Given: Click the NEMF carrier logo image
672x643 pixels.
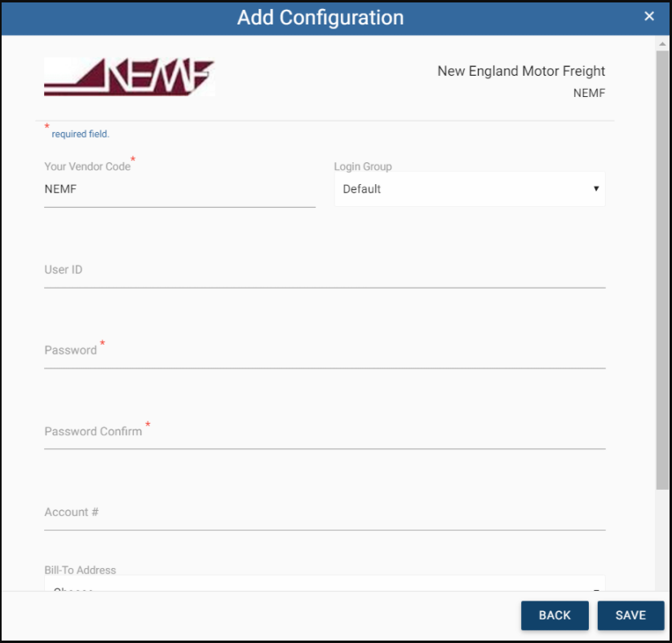Looking at the screenshot, I should [x=130, y=77].
